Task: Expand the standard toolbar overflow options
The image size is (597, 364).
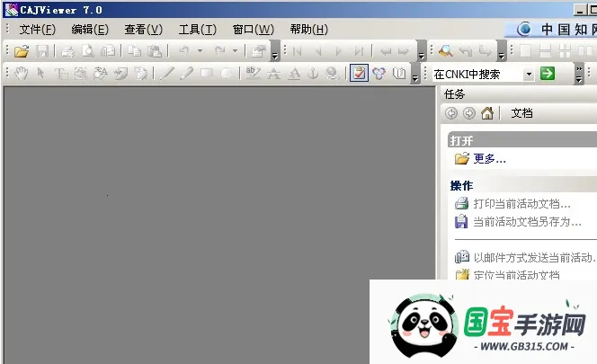Action: click(275, 50)
